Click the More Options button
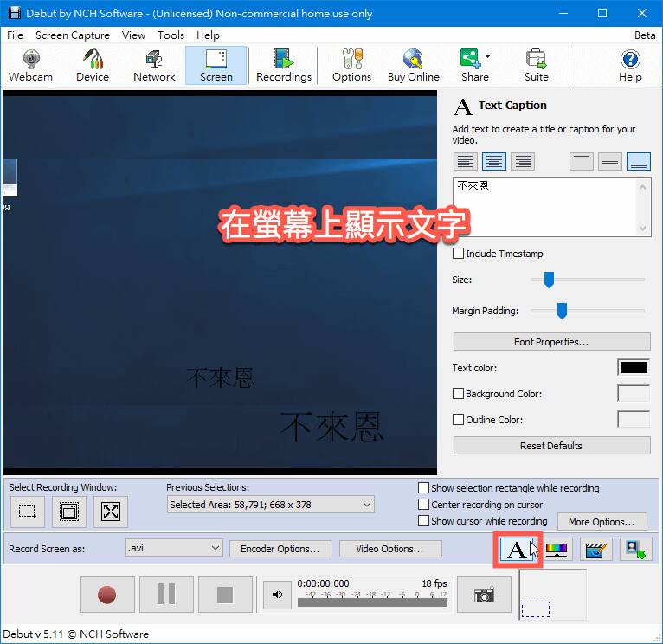This screenshot has height=644, width=663. pos(602,522)
